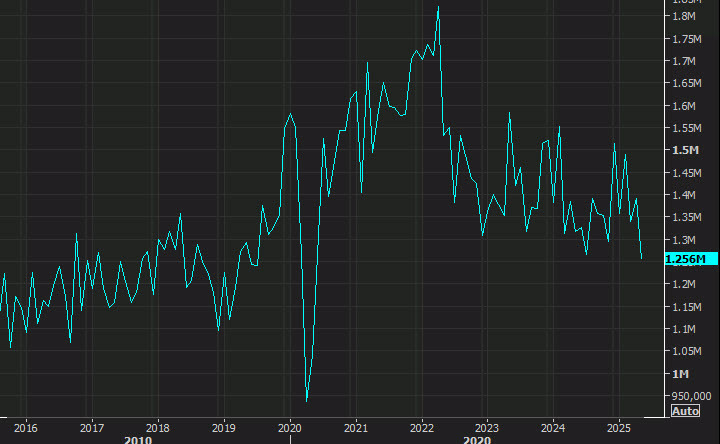Click the 1.3M price axis label
The image size is (720, 444).
685,240
